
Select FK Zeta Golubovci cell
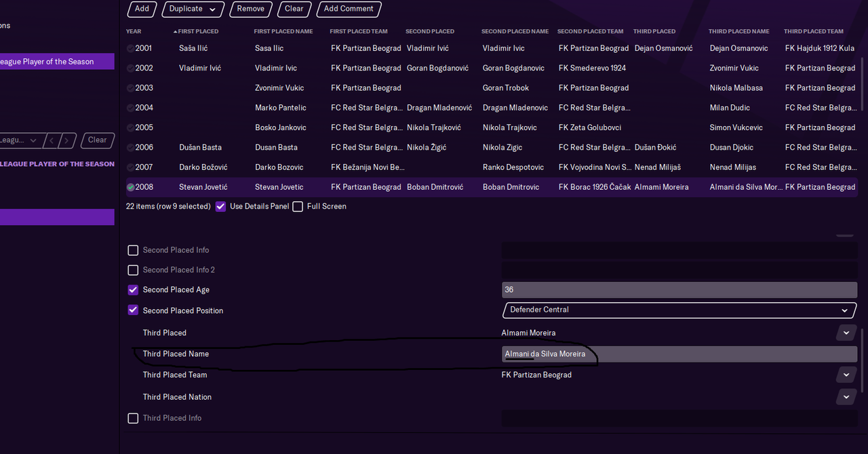coord(590,127)
